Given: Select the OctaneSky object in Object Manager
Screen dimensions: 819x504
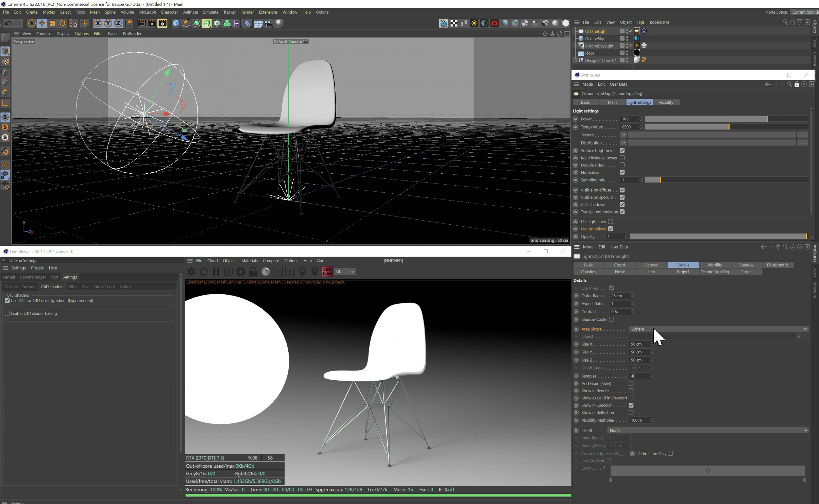Looking at the screenshot, I should pyautogui.click(x=594, y=38).
